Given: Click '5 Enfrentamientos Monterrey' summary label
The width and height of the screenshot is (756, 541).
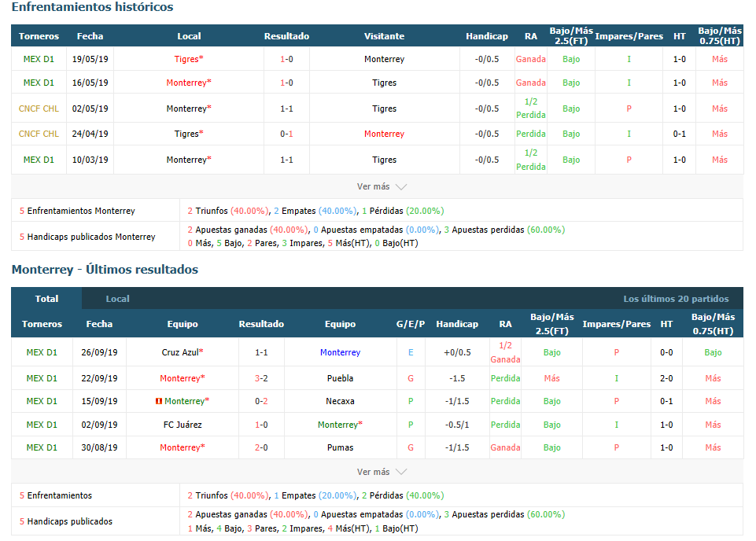Looking at the screenshot, I should 77,211.
